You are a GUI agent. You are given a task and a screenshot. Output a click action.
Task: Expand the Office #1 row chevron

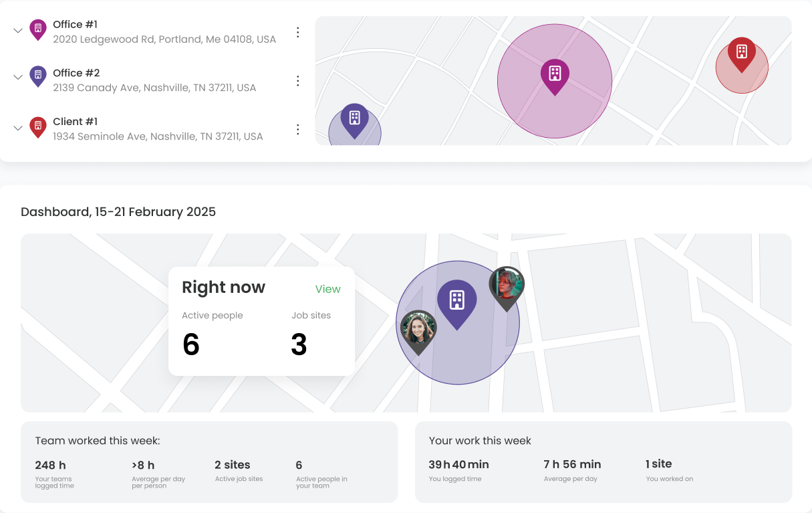click(x=18, y=31)
